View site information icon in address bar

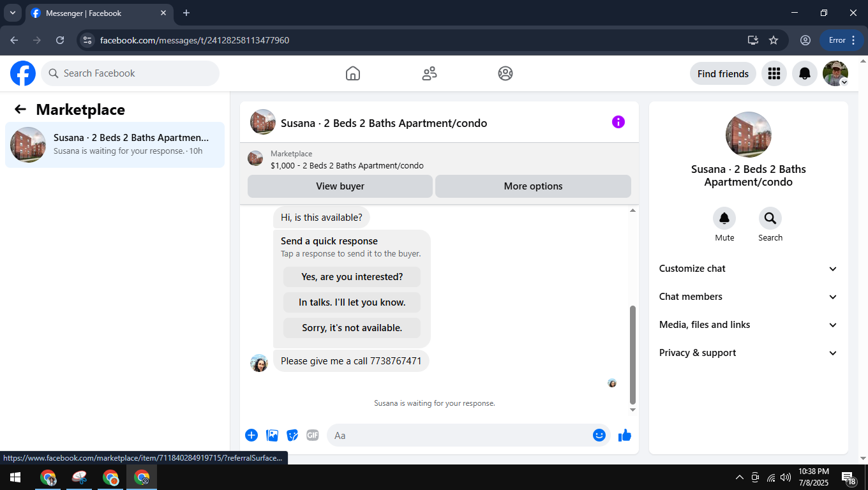tap(88, 40)
